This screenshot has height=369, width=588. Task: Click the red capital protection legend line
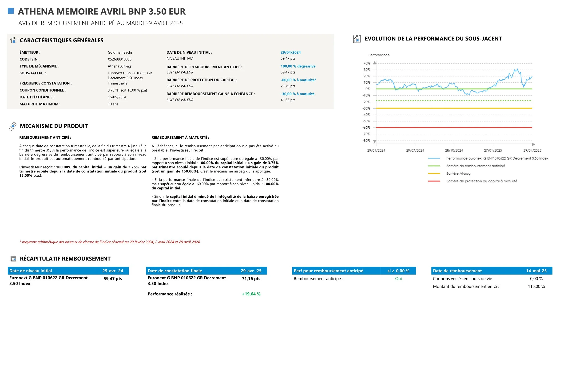(x=434, y=181)
